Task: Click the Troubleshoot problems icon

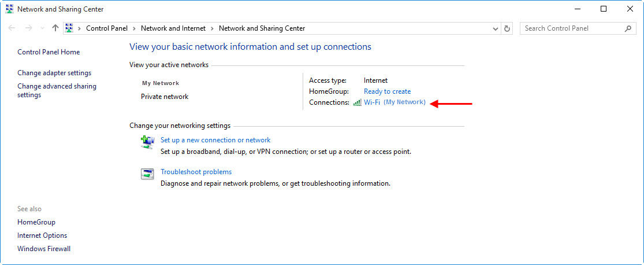Action: (147, 174)
